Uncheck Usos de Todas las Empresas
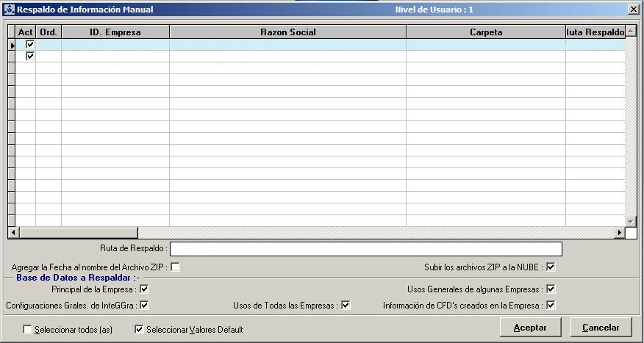 coord(346,306)
